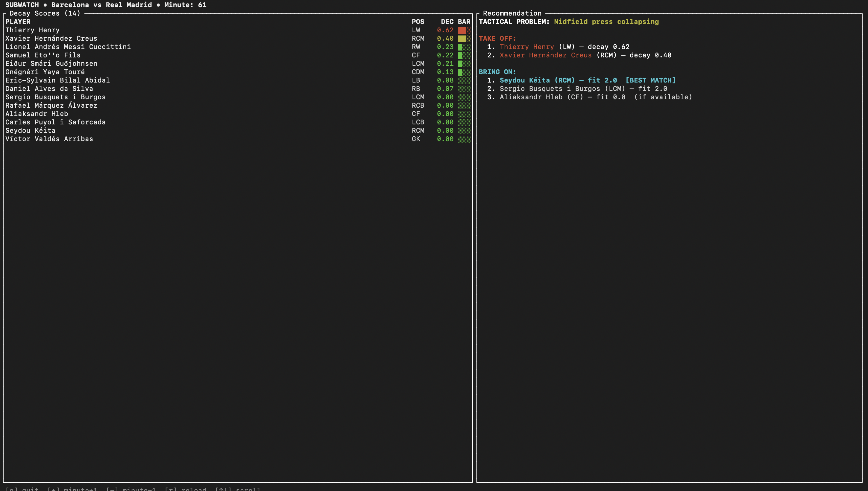Select Xavier Hernández Creus in the Decay Scores list
Image resolution: width=868 pixels, height=491 pixels.
click(51, 39)
